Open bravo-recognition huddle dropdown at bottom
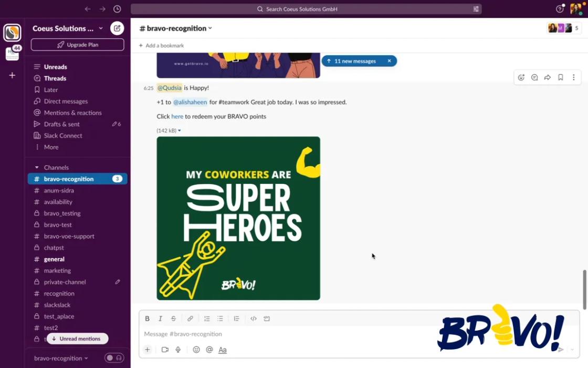The width and height of the screenshot is (588, 368). (61, 358)
